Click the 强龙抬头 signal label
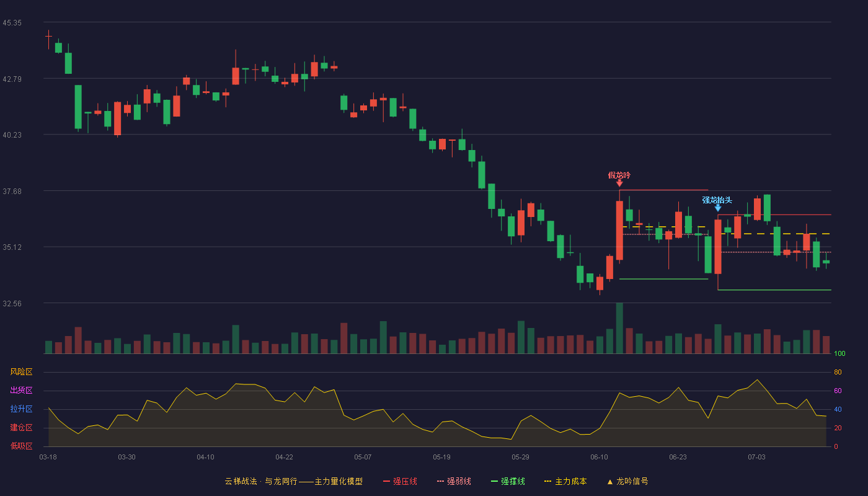Image resolution: width=868 pixels, height=496 pixels. click(x=717, y=200)
